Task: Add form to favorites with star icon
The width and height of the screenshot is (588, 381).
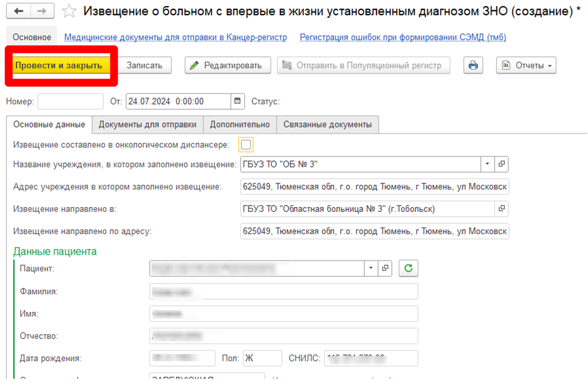Action: point(69,11)
